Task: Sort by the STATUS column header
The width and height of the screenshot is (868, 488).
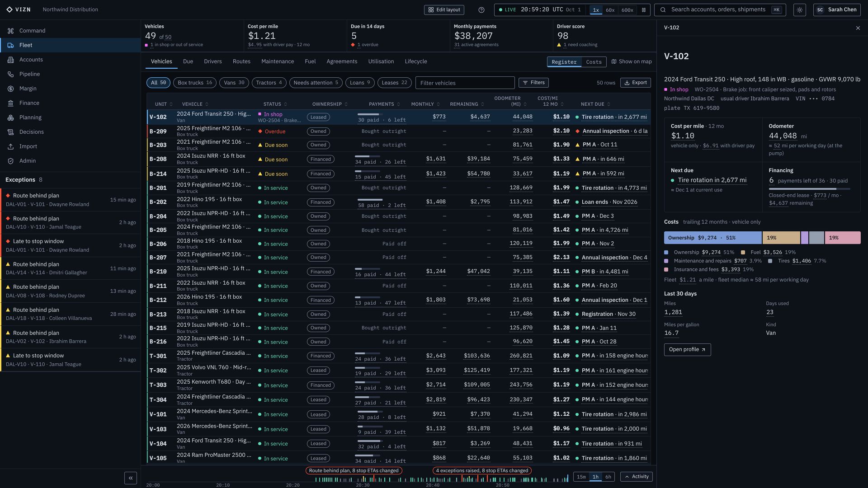Action: (x=275, y=104)
